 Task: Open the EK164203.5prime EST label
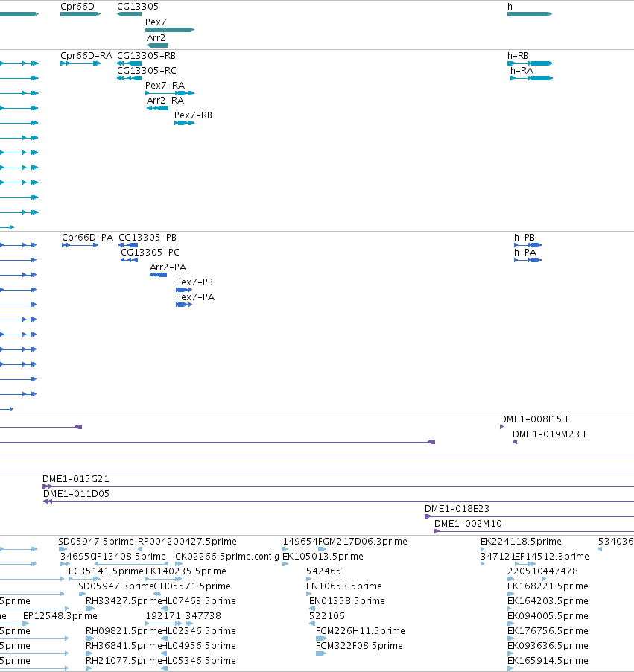(548, 601)
